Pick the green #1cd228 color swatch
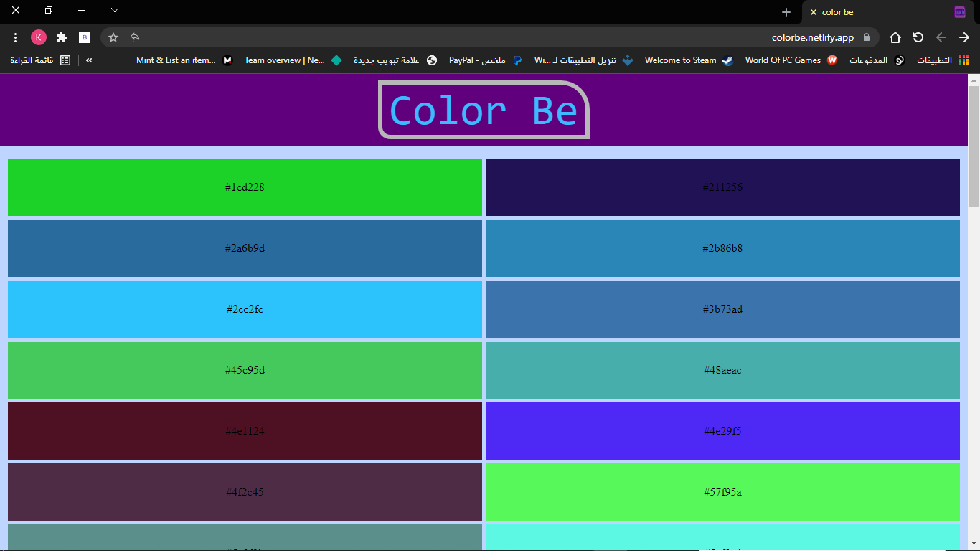The height and width of the screenshot is (551, 980). click(245, 187)
